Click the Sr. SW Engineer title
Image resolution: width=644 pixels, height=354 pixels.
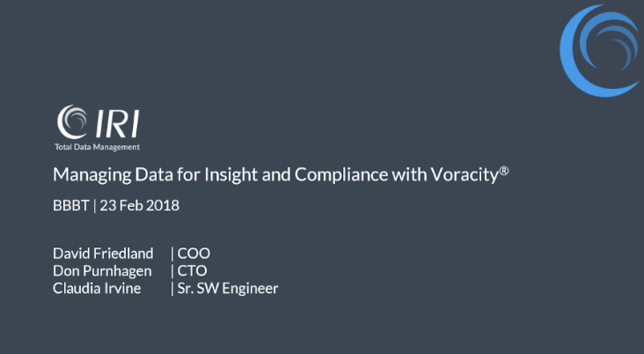point(228,288)
